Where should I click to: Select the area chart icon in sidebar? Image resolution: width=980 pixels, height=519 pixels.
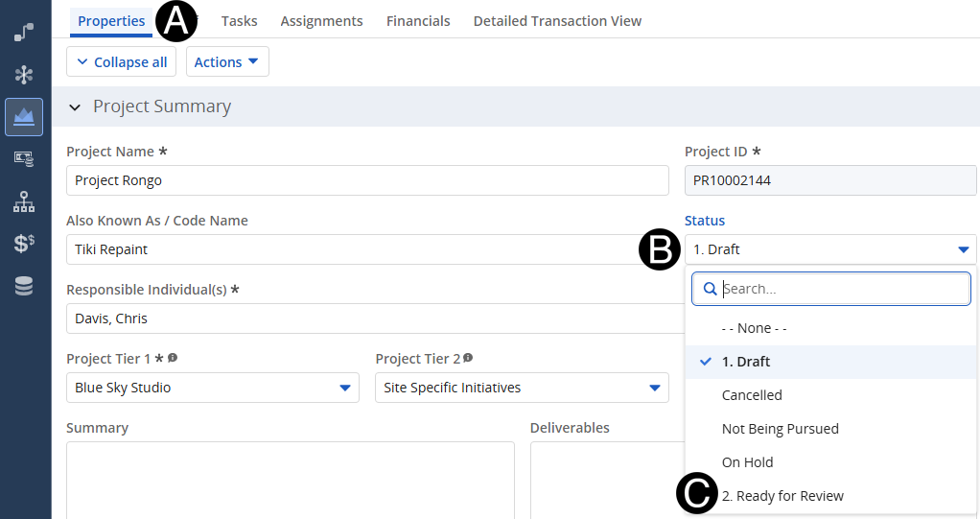click(25, 117)
